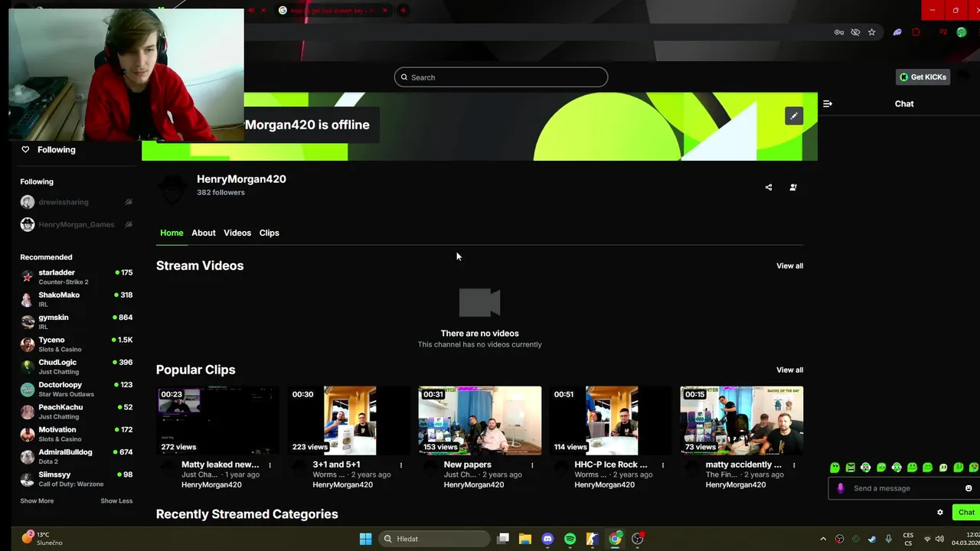Screen dimensions: 980x551
Task: Click the crossed-out eye icon in address bar
Action: pos(855,32)
